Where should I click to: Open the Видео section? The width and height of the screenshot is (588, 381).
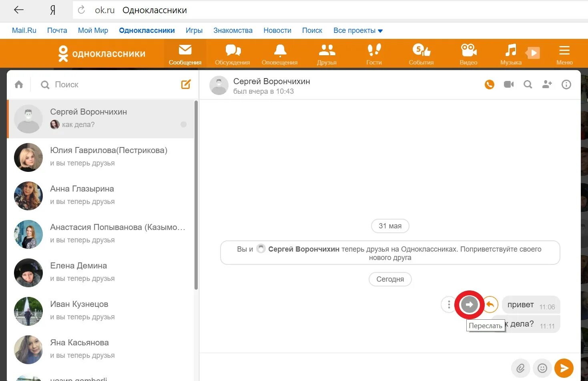coord(468,54)
